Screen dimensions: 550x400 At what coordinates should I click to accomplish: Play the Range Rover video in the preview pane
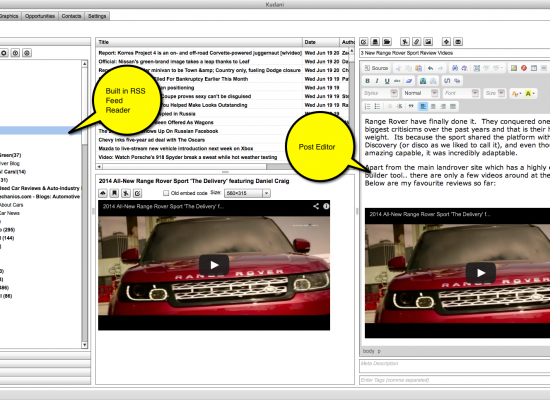pyautogui.click(x=214, y=265)
